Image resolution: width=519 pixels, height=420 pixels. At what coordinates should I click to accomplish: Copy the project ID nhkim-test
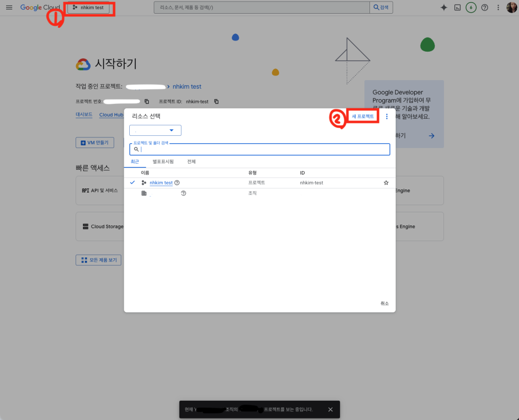click(x=216, y=101)
